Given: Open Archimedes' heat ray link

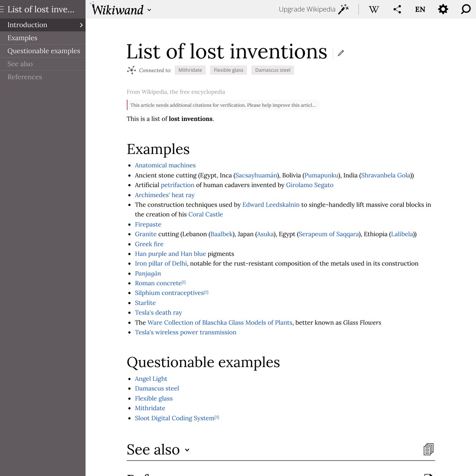Looking at the screenshot, I should click(x=165, y=195).
